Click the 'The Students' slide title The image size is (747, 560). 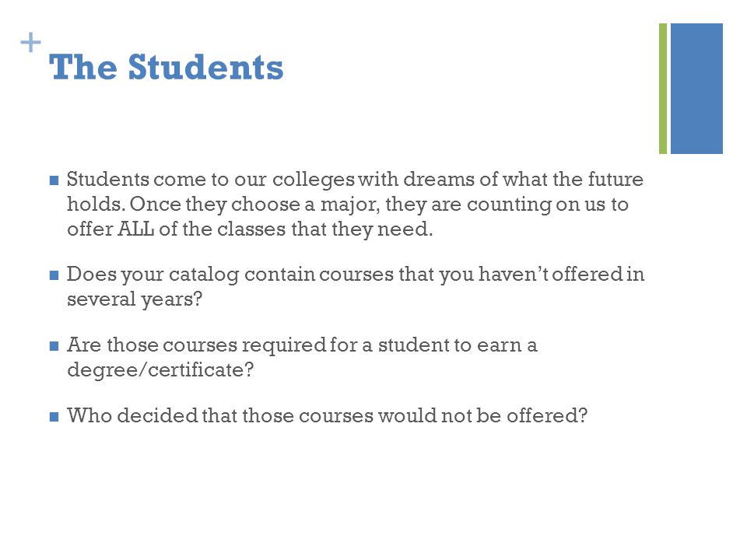coord(166,67)
